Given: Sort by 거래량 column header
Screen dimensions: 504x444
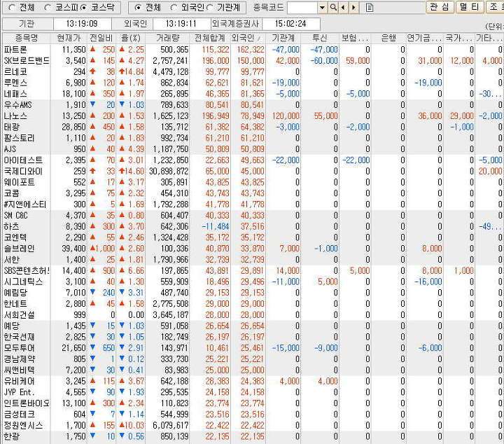Looking at the screenshot, I should tap(167, 38).
